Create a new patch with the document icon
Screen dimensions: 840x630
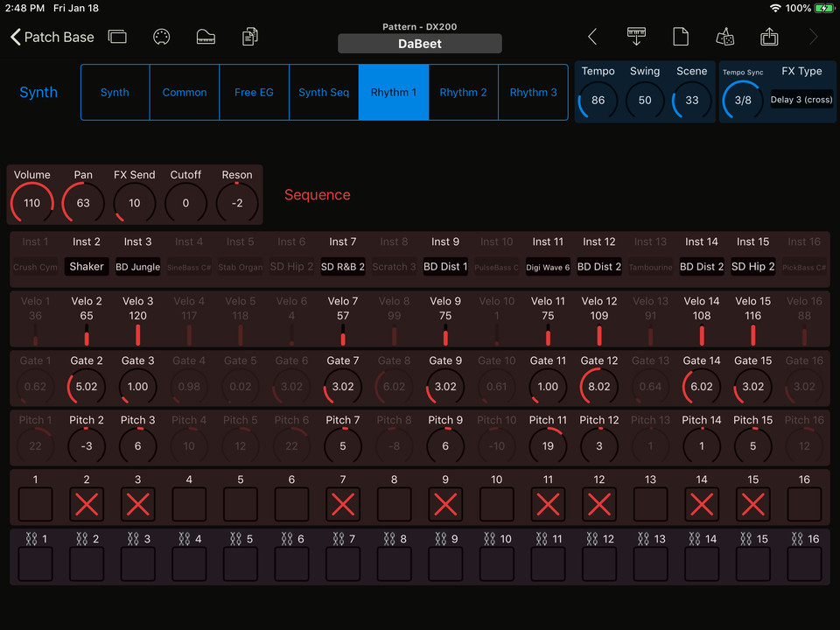tap(680, 37)
